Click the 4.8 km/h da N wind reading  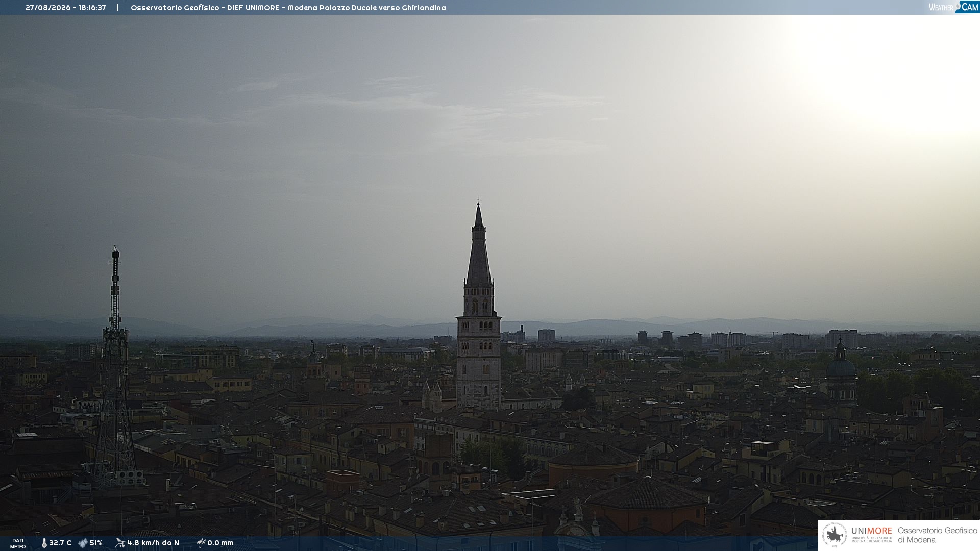[x=153, y=543]
